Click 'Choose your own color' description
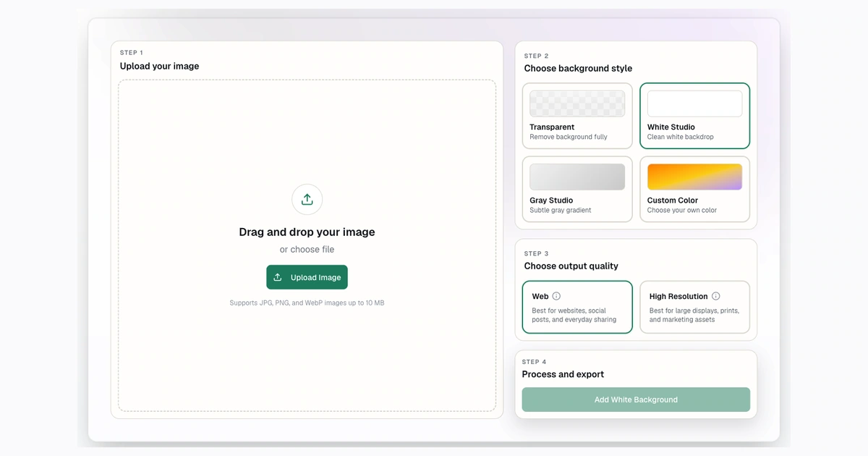This screenshot has height=456, width=868. (x=682, y=211)
